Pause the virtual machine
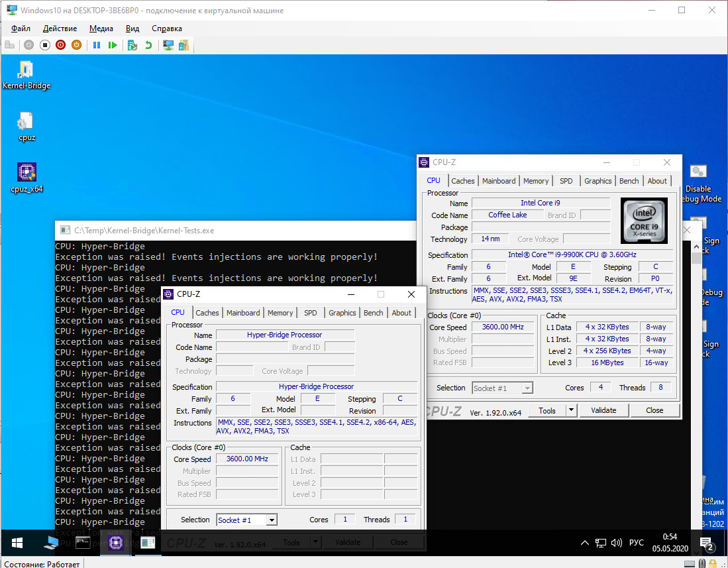Viewport: 728px width, 568px height. tap(97, 45)
